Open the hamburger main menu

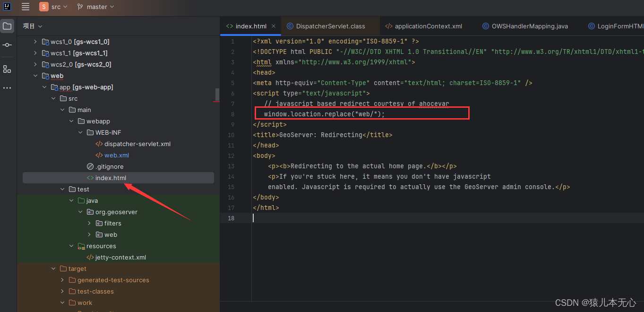(x=26, y=7)
